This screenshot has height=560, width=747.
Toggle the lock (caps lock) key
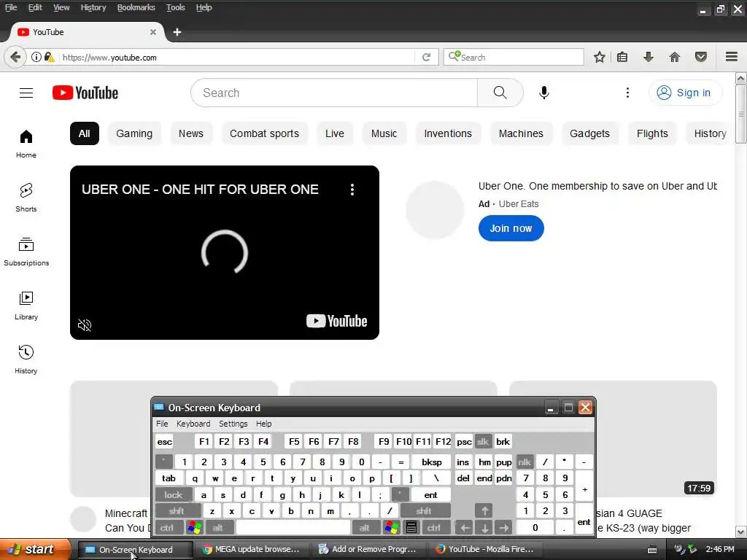[x=174, y=495]
